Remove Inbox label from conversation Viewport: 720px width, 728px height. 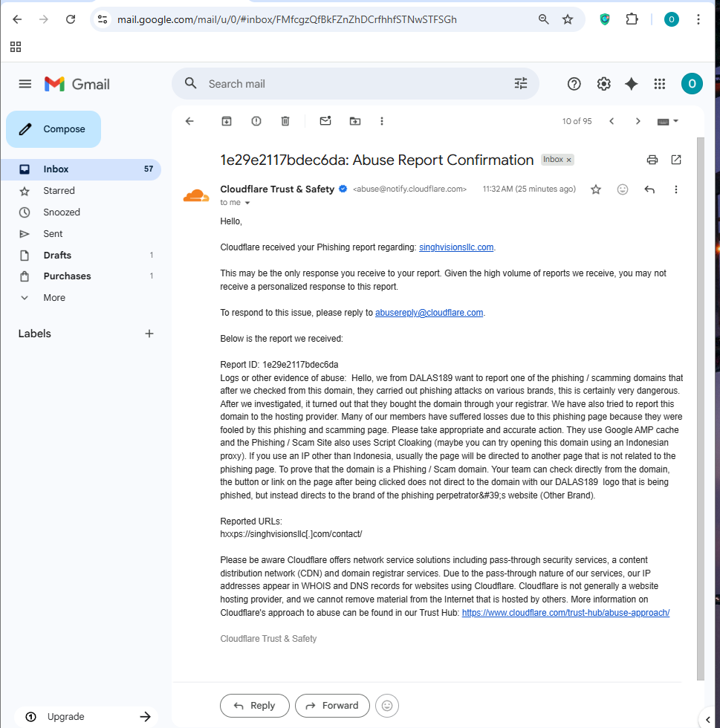coord(568,160)
